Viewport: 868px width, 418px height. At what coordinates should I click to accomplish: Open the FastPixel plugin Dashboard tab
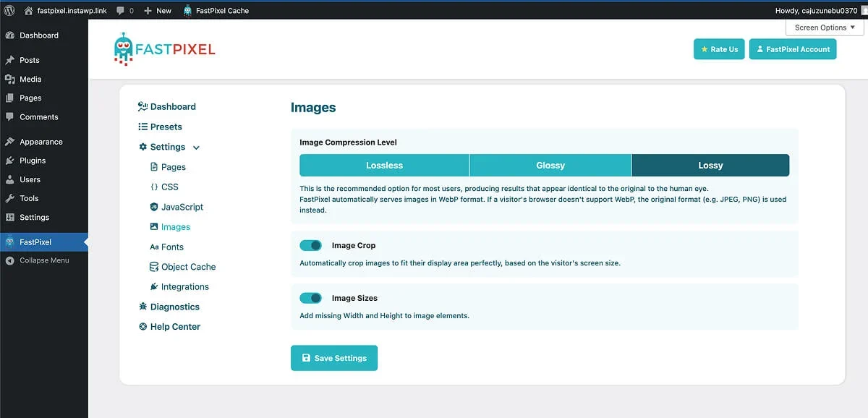(167, 106)
